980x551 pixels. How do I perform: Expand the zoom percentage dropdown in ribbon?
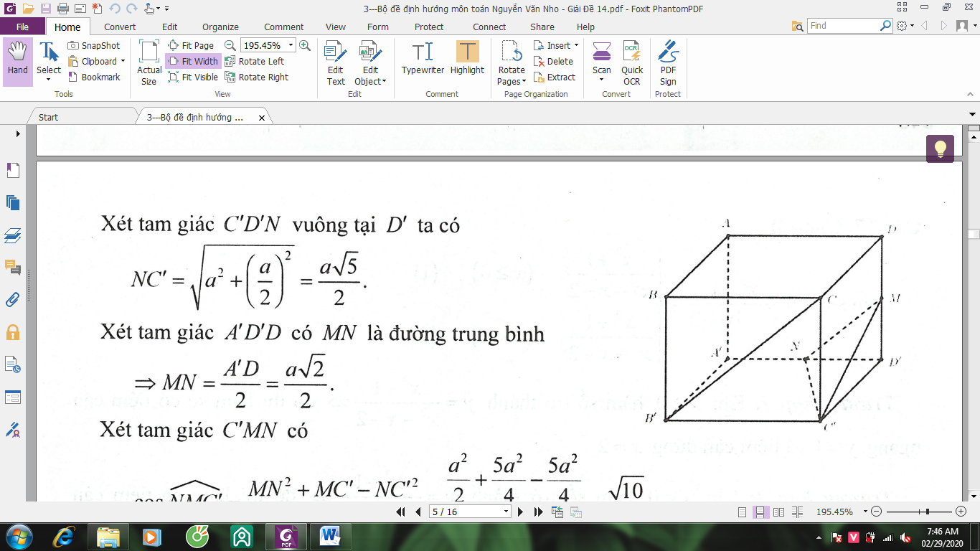tap(291, 45)
